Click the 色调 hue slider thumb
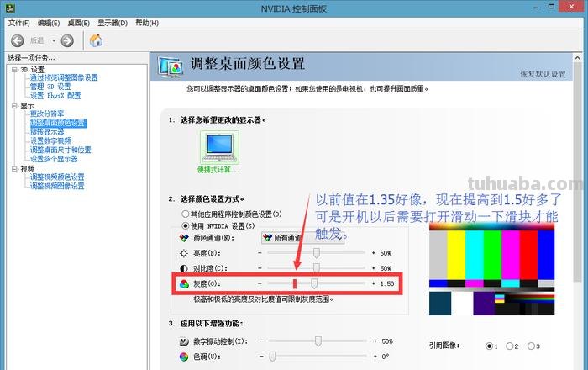Viewport: 588px width, 370px height. (273, 356)
